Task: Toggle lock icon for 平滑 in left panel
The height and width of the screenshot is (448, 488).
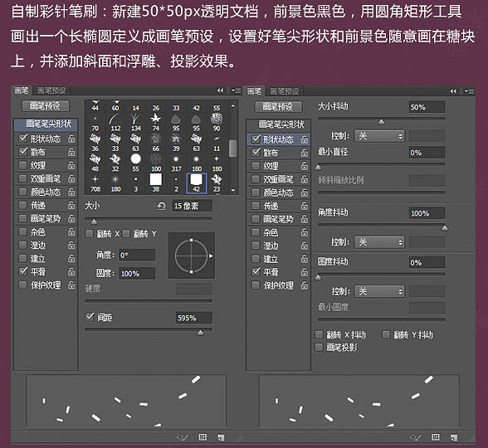Action: pos(71,272)
